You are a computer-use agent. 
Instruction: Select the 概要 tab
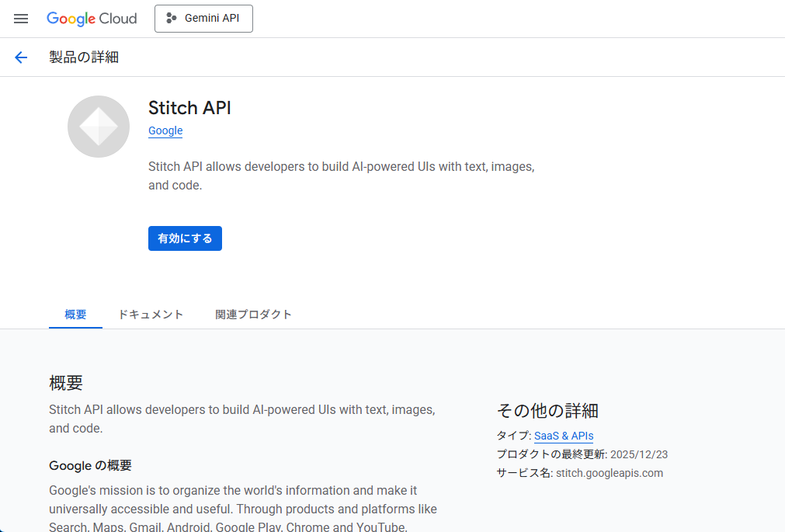coord(75,315)
